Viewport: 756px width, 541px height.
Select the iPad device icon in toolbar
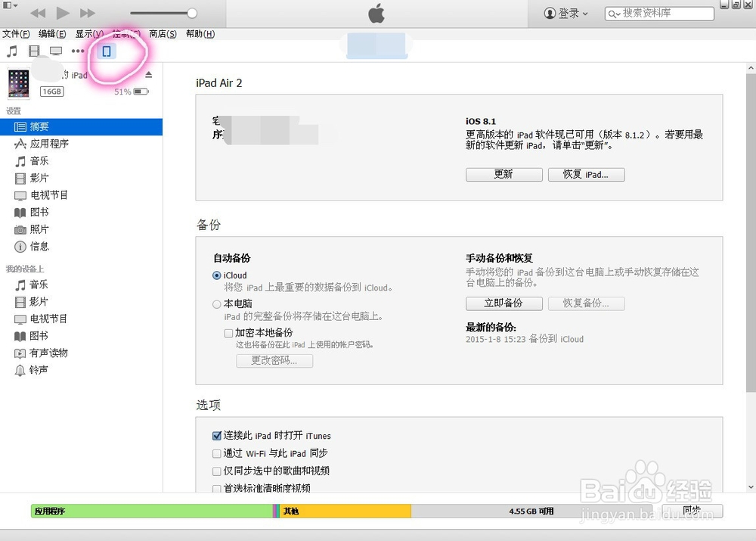tap(107, 51)
